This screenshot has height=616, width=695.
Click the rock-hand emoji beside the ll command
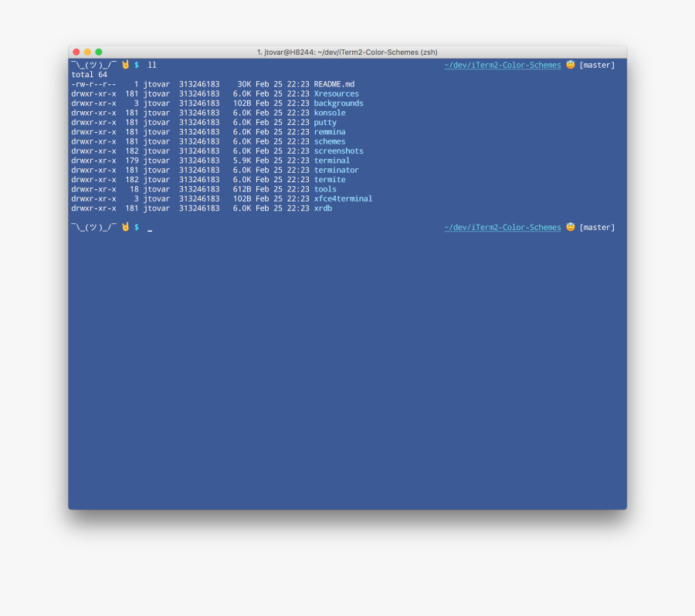[x=125, y=65]
